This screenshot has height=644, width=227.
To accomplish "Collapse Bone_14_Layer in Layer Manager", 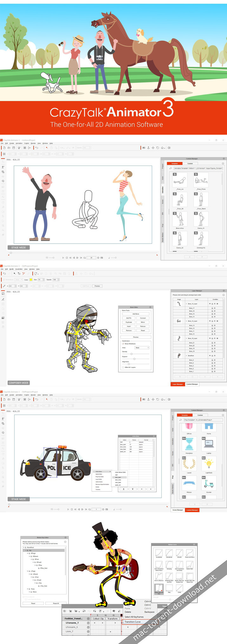I will click(186, 304).
